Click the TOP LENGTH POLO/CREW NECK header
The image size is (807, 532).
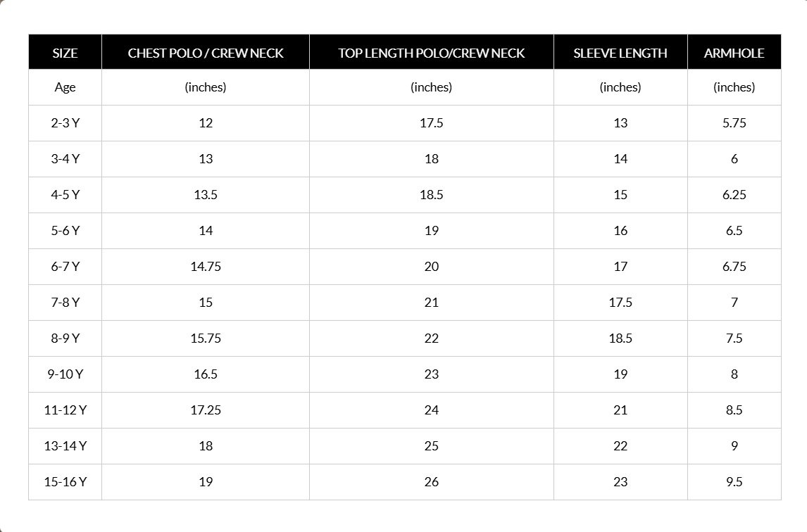click(431, 53)
